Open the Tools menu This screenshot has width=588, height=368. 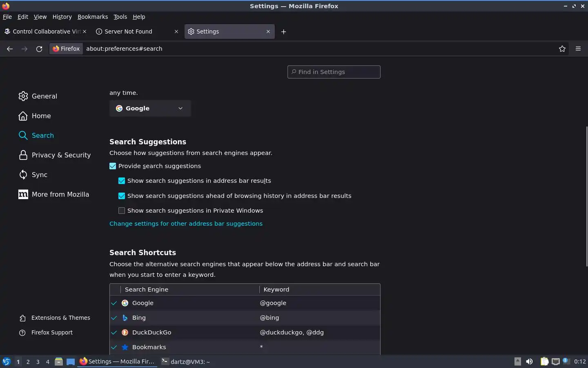coord(120,17)
